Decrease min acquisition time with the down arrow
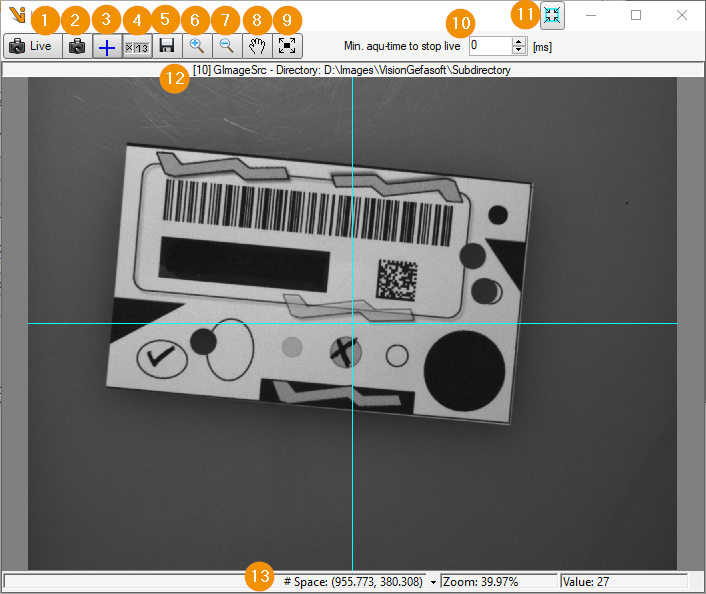706x594 pixels. (x=519, y=50)
